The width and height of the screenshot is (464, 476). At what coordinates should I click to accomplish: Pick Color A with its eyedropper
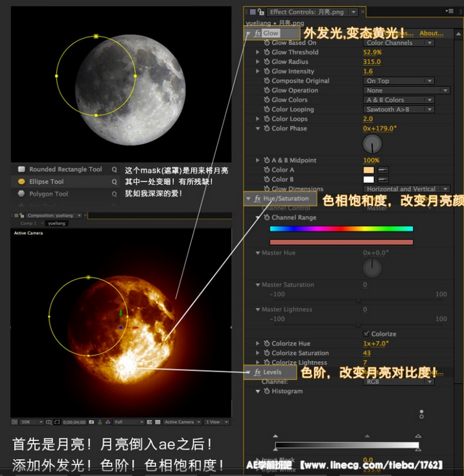(384, 170)
